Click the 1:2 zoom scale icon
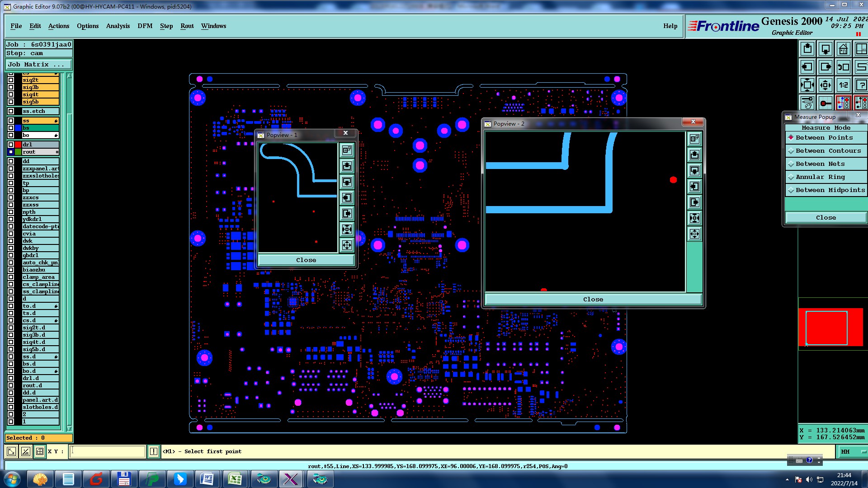This screenshot has height=488, width=868. click(x=843, y=85)
